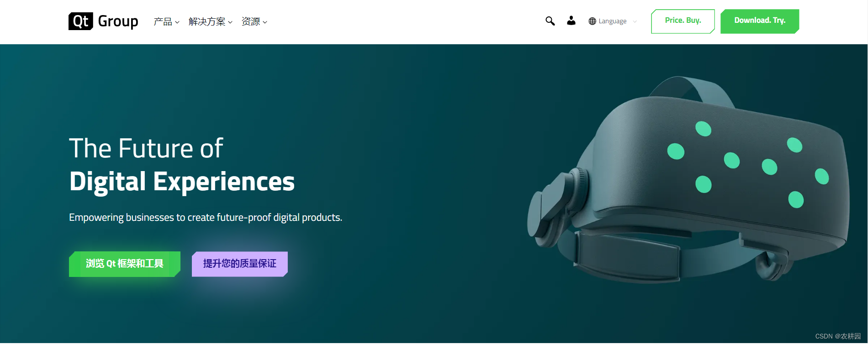Expand the 资源 menu chevron
The image size is (868, 344).
(265, 22)
